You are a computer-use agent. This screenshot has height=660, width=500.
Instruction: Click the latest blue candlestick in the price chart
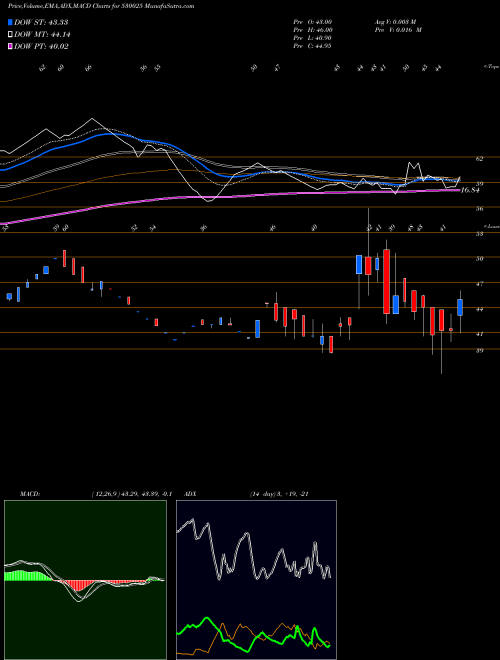coord(460,307)
